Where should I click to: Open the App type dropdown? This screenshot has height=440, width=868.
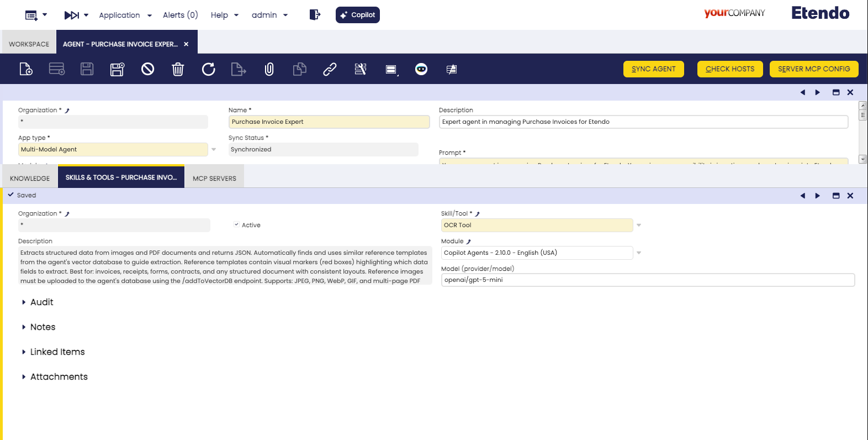coord(214,150)
